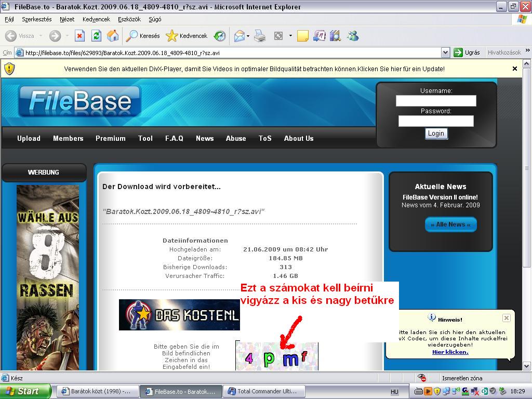This screenshot has height=399, width=532.
Task: Open the Messenger people icon
Action: (x=353, y=36)
